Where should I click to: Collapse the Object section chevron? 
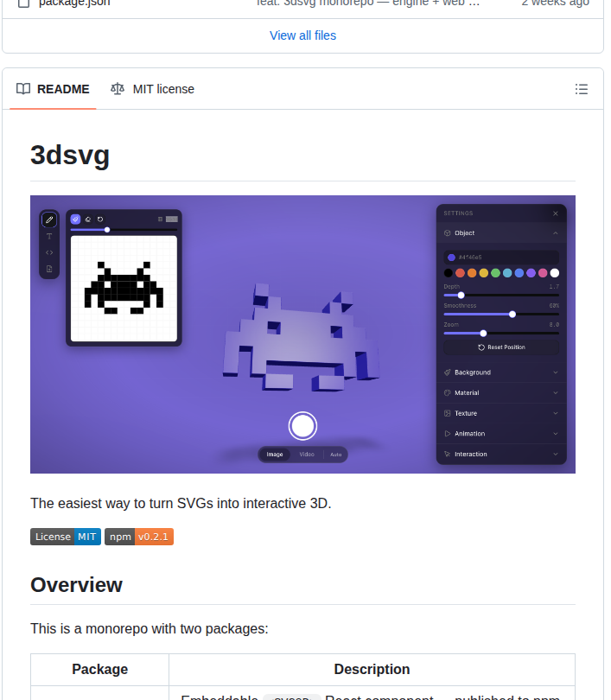555,233
